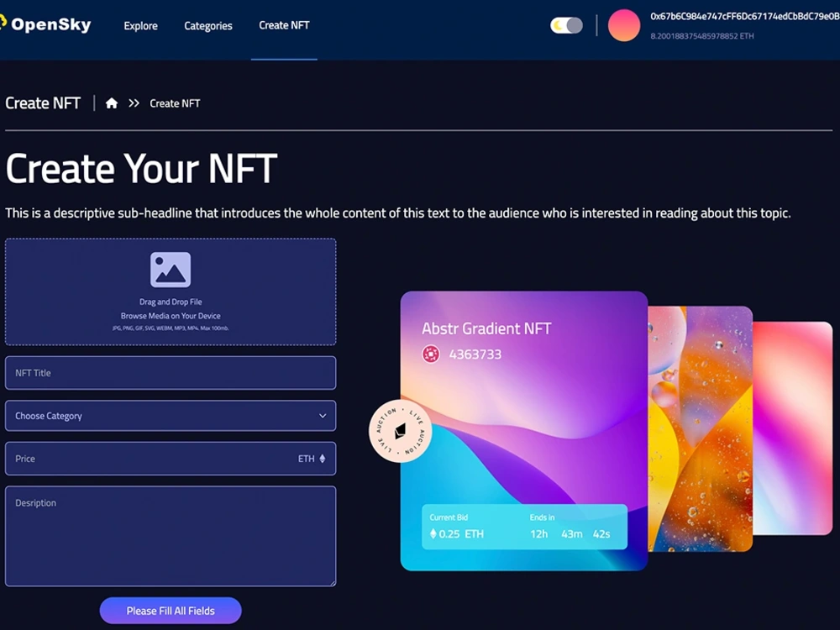
Task: Click the 12h 43m 42s countdown
Action: click(x=570, y=534)
